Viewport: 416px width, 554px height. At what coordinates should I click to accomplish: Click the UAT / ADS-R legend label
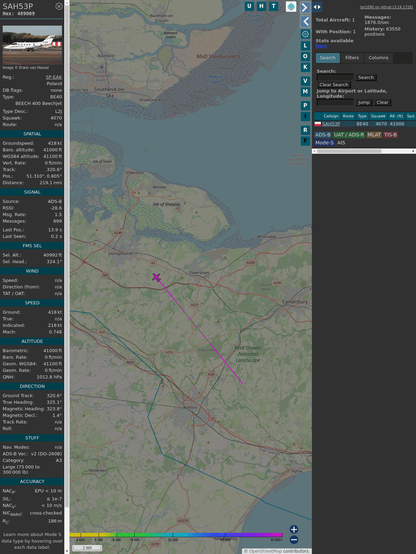[349, 135]
